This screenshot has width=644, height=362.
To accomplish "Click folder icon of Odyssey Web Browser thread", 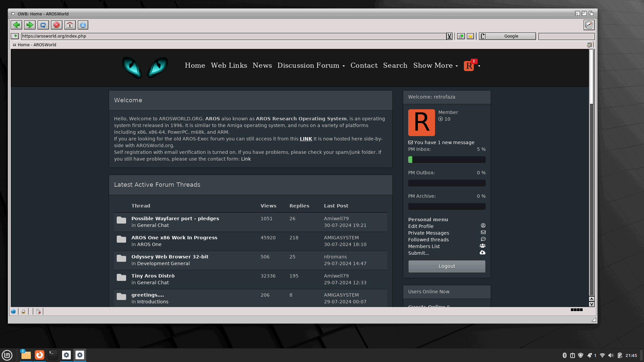I will 121,258.
